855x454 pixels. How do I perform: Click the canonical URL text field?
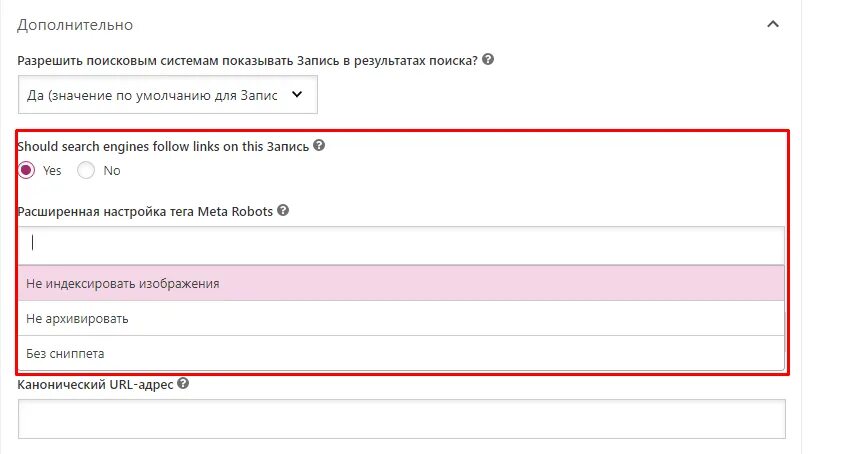tap(400, 419)
